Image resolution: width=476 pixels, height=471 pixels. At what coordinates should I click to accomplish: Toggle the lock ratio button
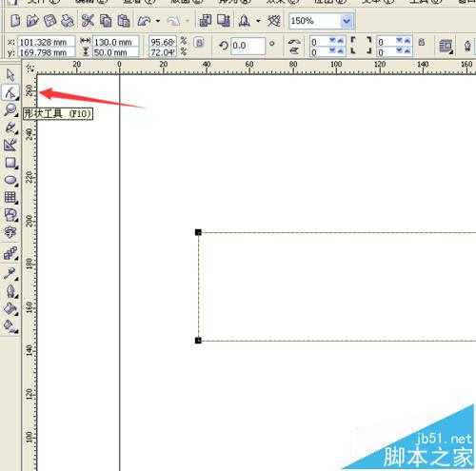pos(199,42)
